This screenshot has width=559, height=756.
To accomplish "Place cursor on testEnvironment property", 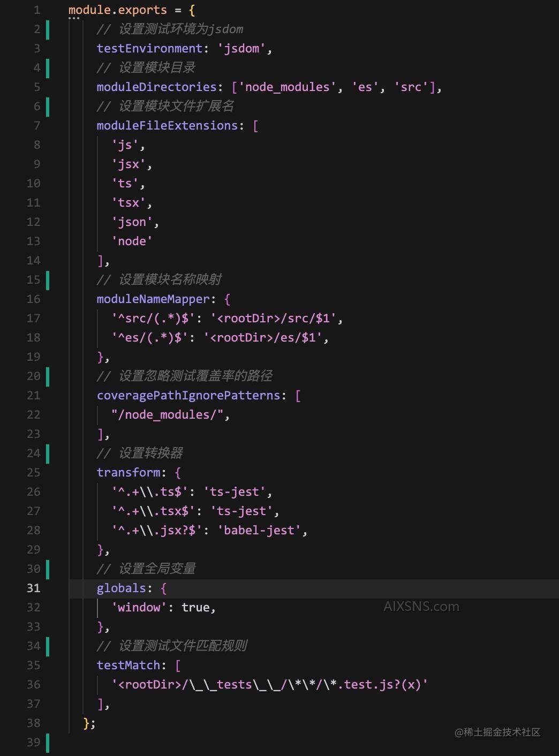I will point(149,49).
